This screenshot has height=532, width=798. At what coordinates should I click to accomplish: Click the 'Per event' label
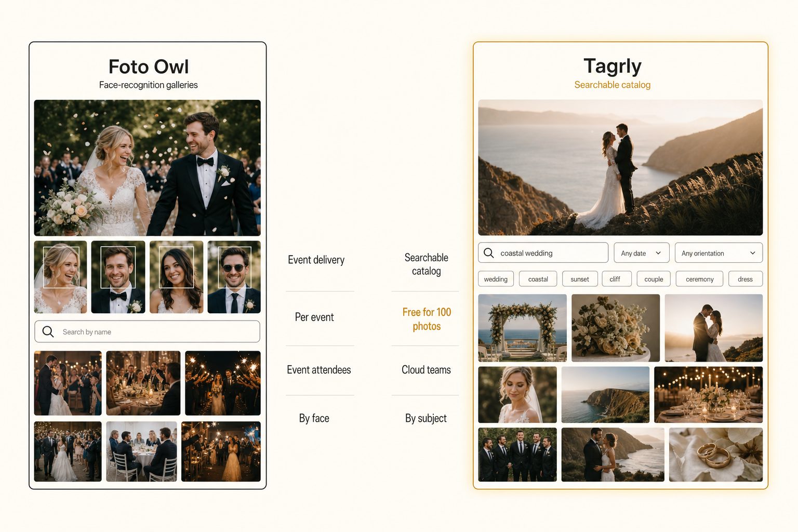click(314, 317)
